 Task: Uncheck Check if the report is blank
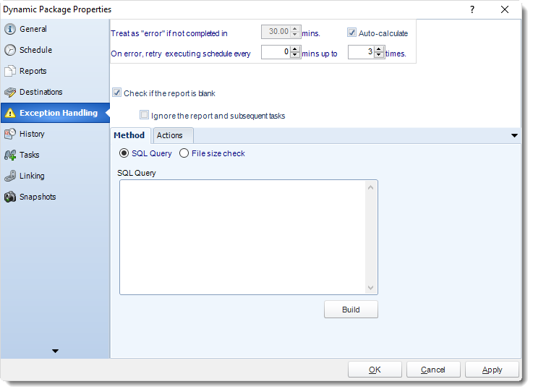[x=116, y=93]
